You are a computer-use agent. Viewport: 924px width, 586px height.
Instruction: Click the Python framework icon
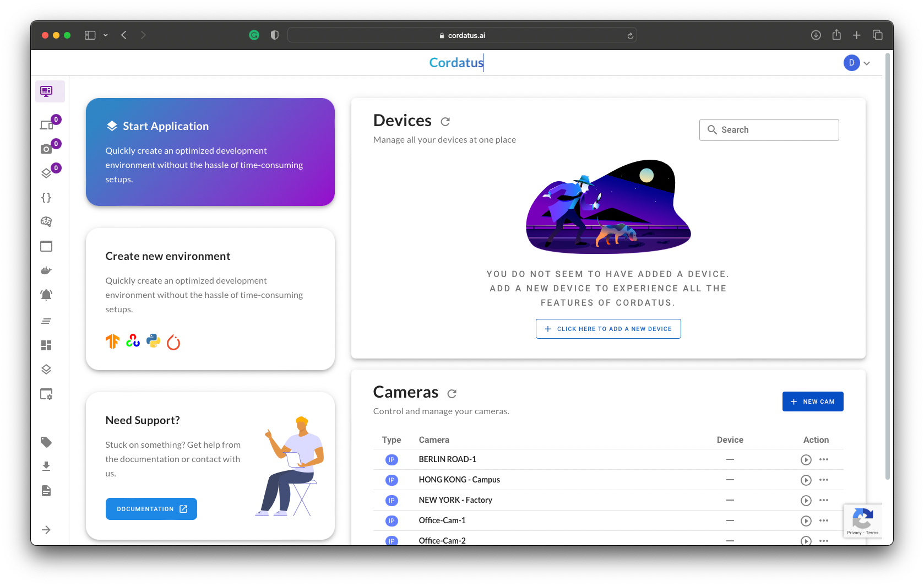[153, 341]
